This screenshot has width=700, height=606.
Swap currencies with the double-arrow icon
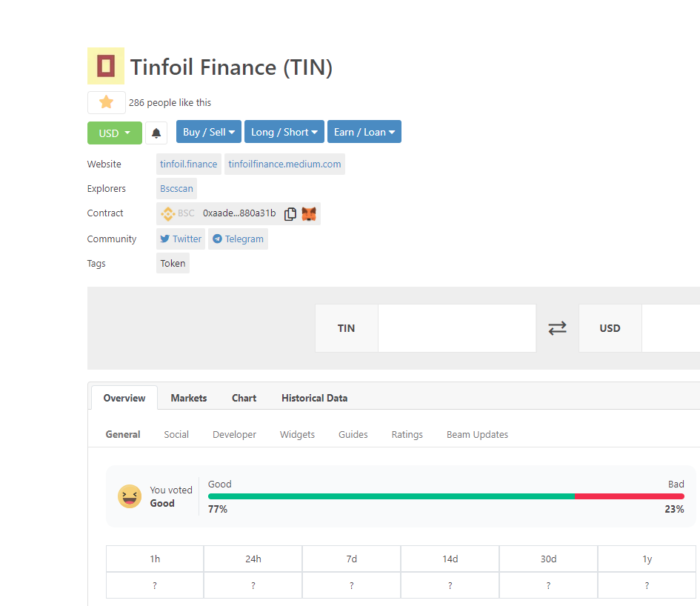557,328
